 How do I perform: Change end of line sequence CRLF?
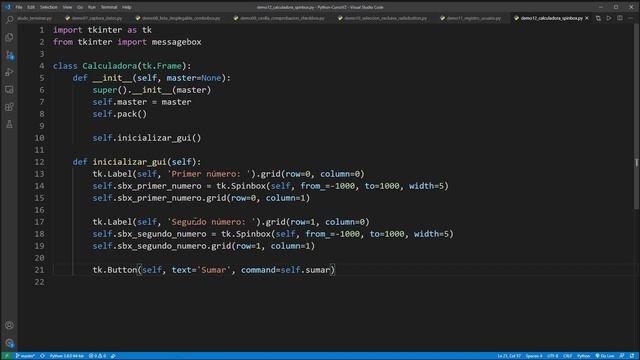pos(567,356)
